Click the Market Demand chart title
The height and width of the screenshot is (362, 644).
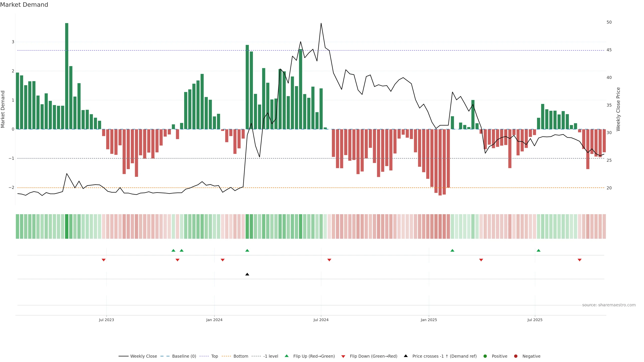(24, 5)
